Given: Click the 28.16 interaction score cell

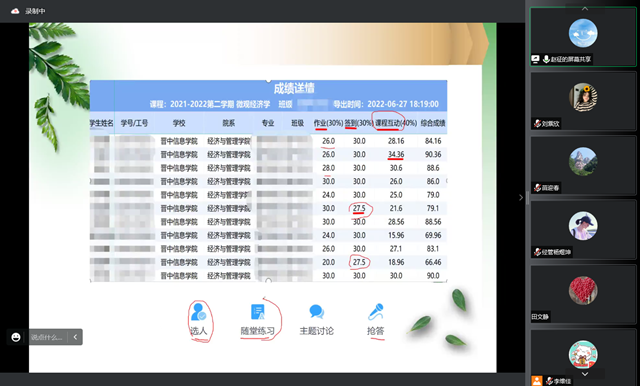Looking at the screenshot, I should coord(396,141).
